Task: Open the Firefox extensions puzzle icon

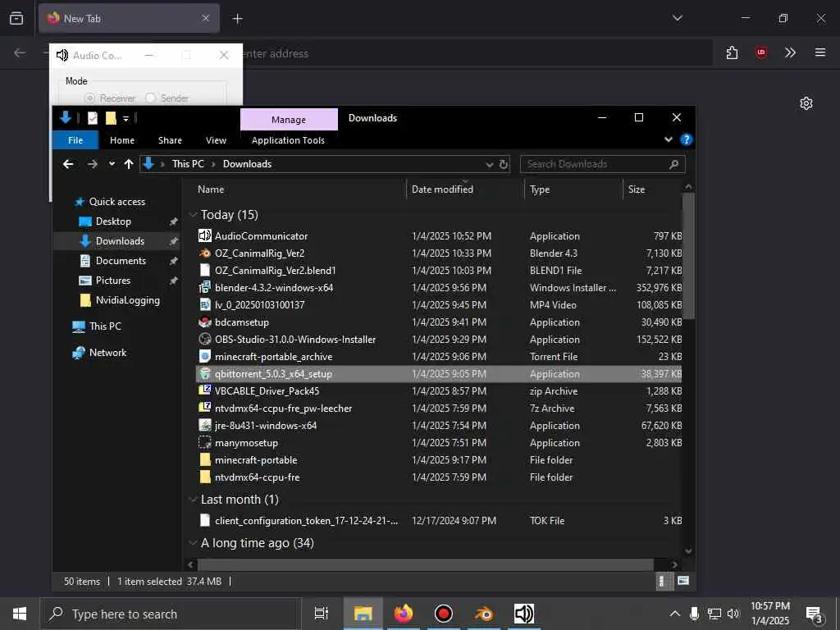Action: (x=733, y=52)
